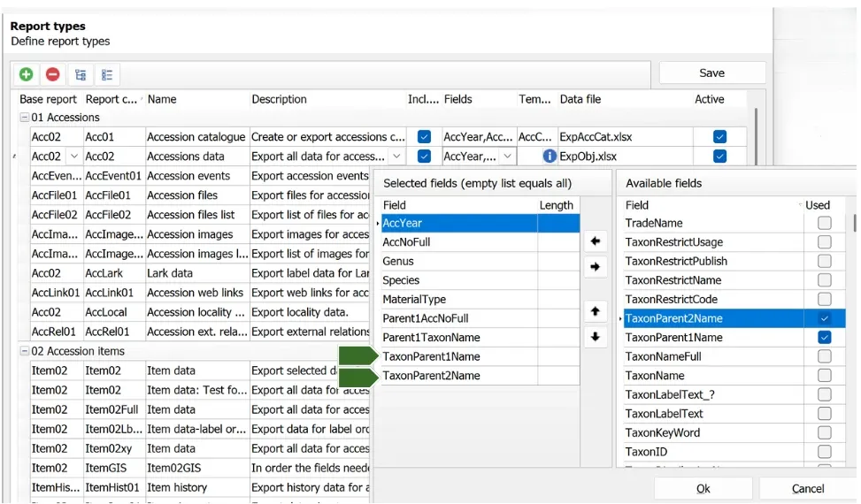The height and width of the screenshot is (504, 861).
Task: Click the right arrow between field lists
Action: coord(596,266)
